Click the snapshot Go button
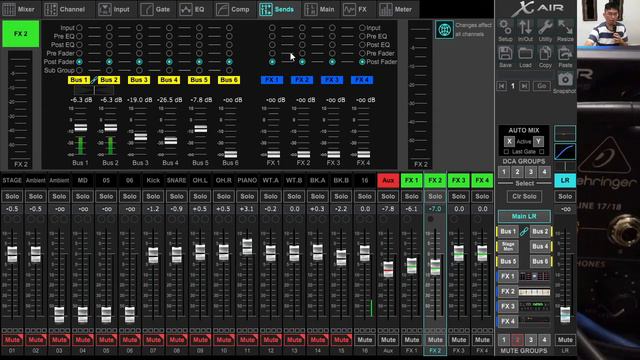 (541, 86)
